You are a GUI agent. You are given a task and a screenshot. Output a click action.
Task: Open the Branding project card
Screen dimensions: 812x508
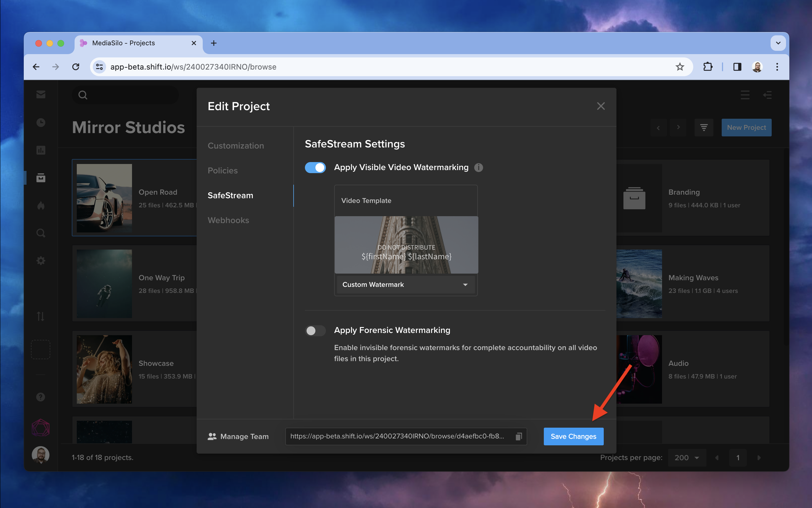coord(693,198)
